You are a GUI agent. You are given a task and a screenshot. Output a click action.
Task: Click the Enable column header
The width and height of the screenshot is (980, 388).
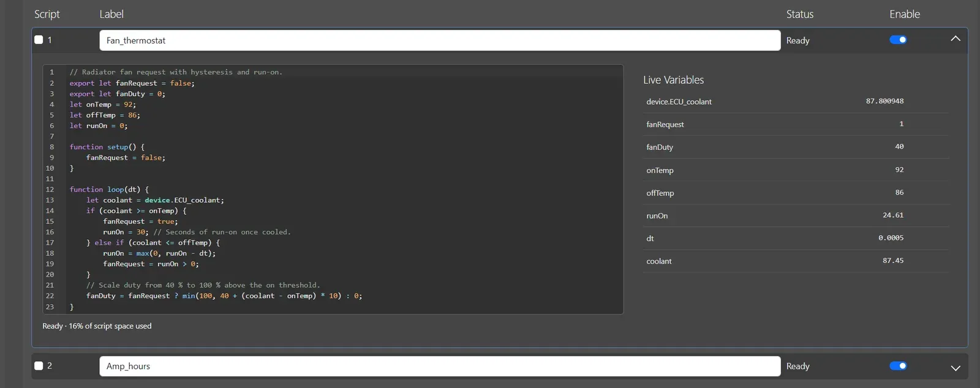pos(905,14)
